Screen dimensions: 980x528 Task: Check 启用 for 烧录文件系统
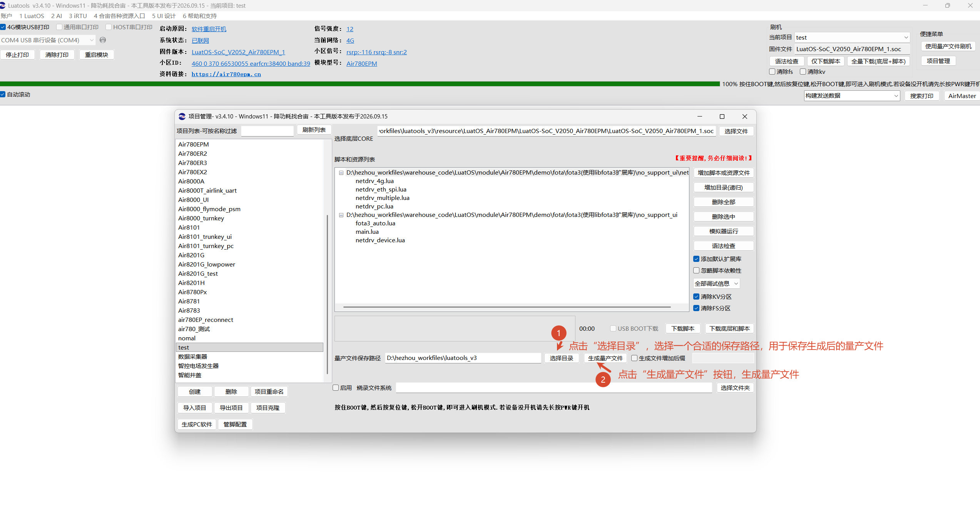tap(336, 388)
